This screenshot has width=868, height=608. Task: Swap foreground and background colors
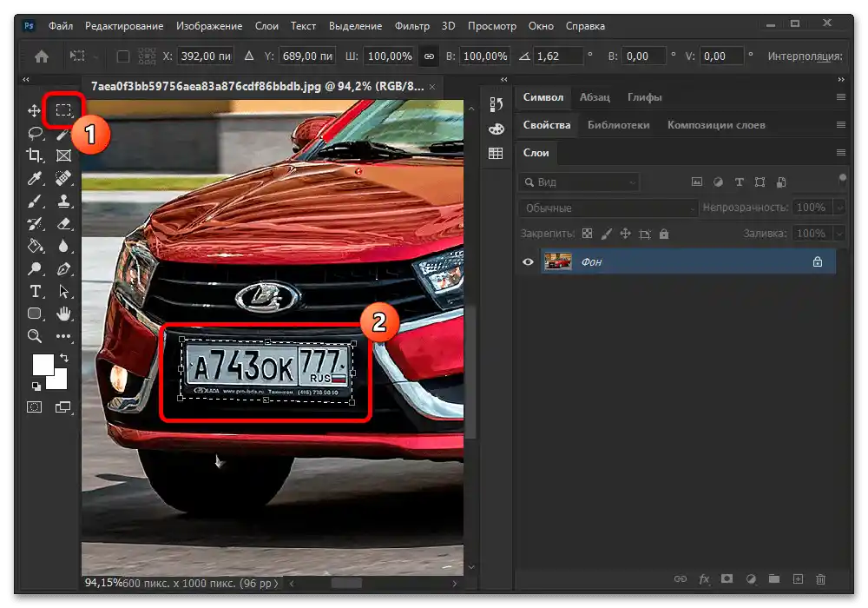tap(64, 358)
